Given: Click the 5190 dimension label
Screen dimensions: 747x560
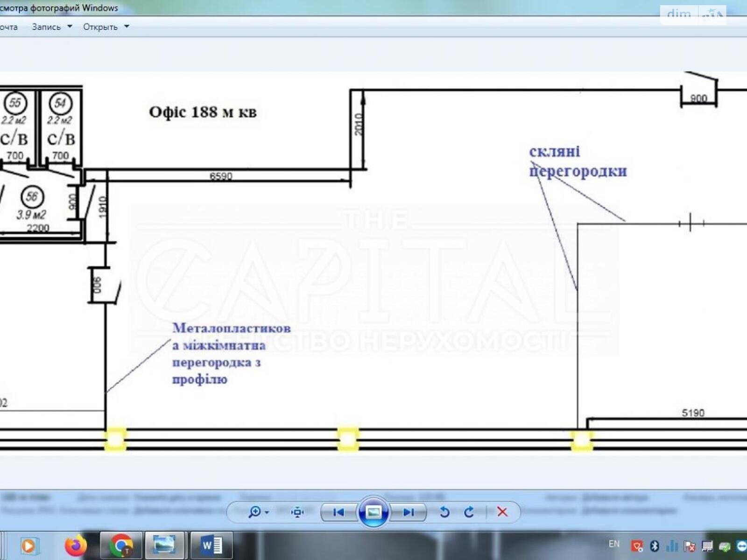Looking at the screenshot, I should 693,413.
